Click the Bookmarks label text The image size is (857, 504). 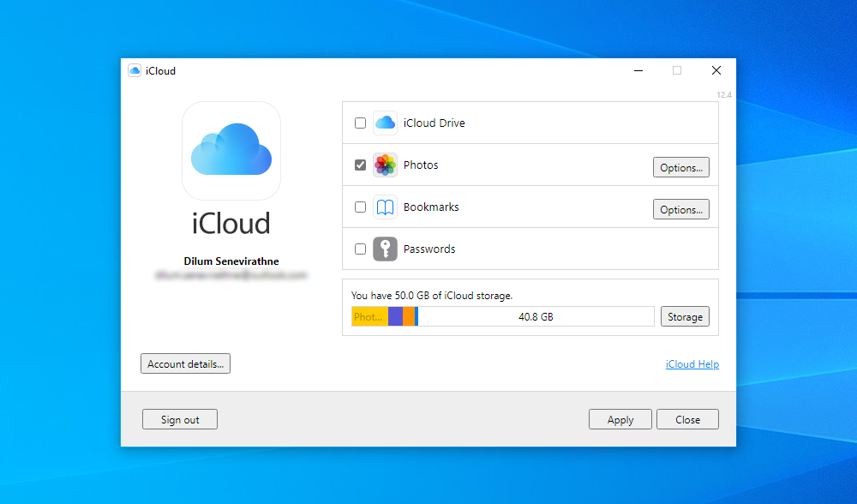431,207
